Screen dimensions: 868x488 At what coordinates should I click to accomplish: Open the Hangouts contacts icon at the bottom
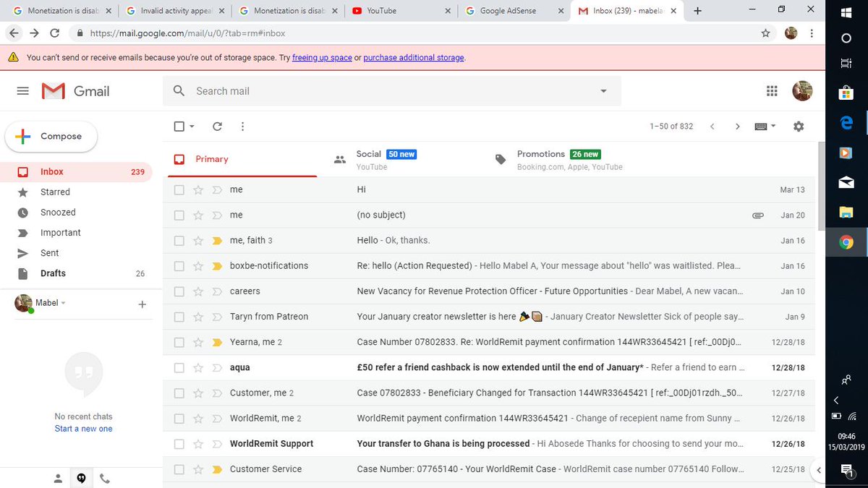[x=58, y=478]
